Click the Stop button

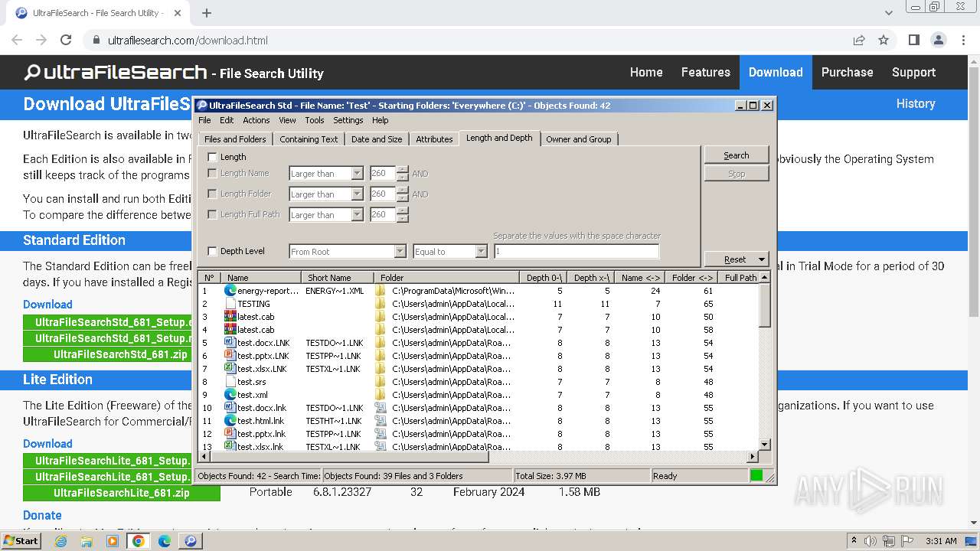pos(737,174)
